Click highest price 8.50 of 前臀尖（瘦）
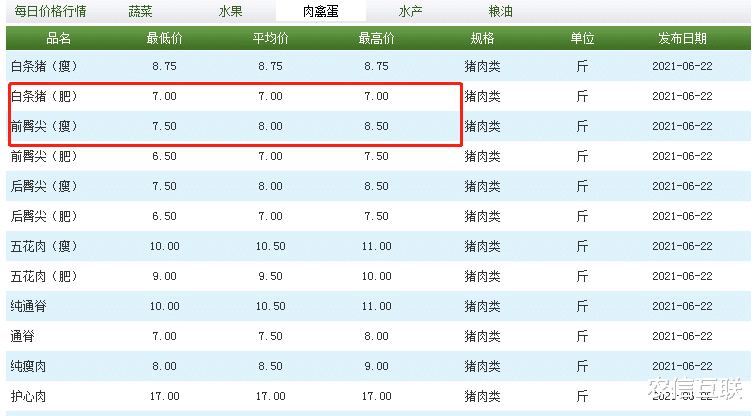The height and width of the screenshot is (416, 755). (377, 126)
